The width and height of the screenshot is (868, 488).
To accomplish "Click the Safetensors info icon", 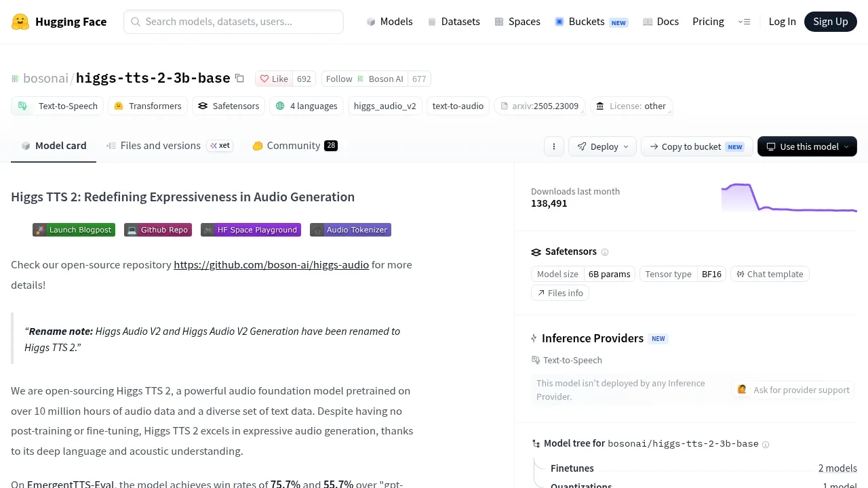I will point(605,252).
